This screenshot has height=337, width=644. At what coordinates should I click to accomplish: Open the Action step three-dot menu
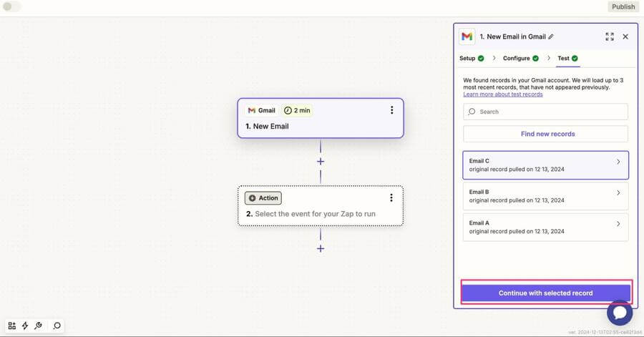[391, 198]
